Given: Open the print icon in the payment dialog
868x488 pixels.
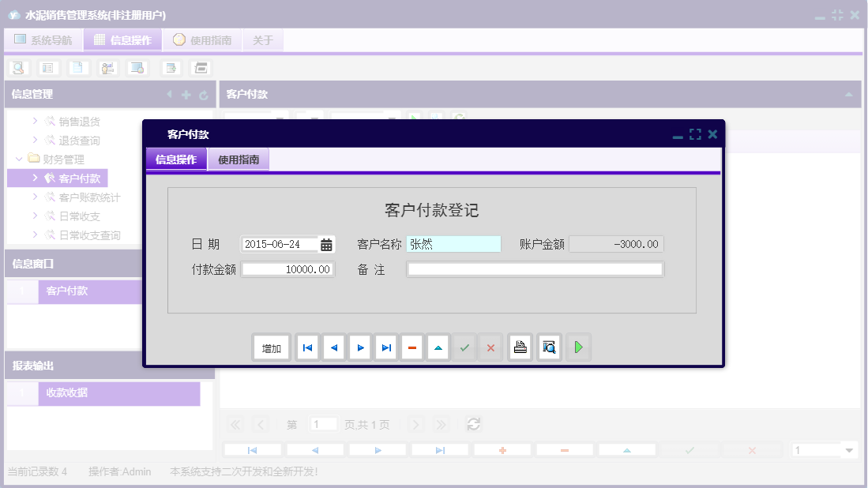Looking at the screenshot, I should (x=520, y=347).
